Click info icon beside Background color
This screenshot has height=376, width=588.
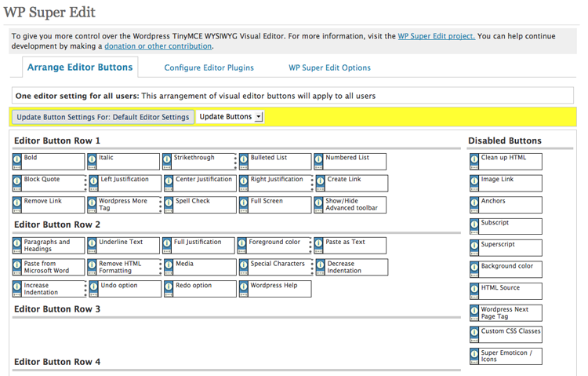474,268
